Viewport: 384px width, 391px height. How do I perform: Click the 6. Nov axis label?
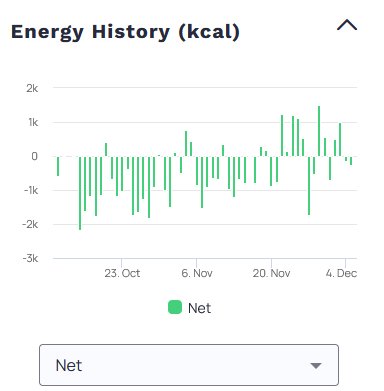[x=197, y=273]
